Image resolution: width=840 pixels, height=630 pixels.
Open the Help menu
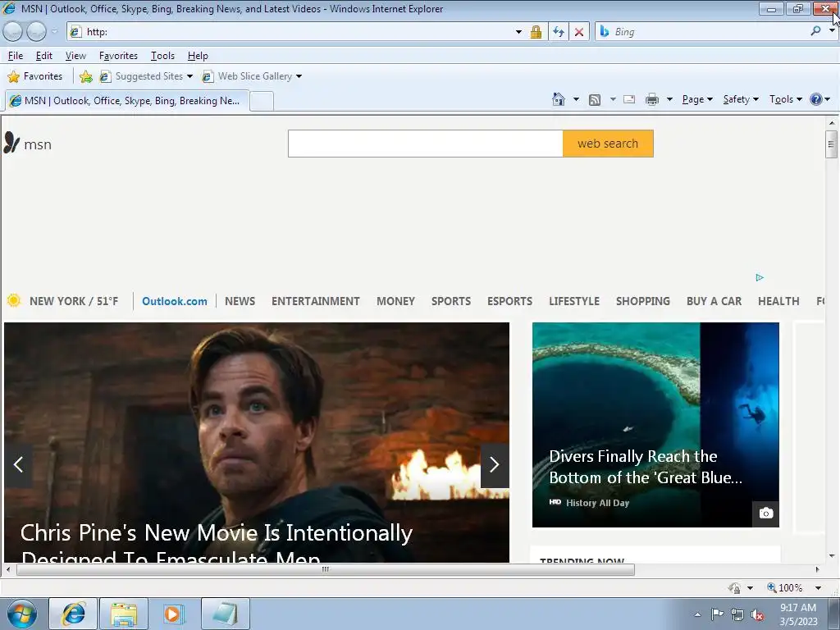tap(198, 56)
